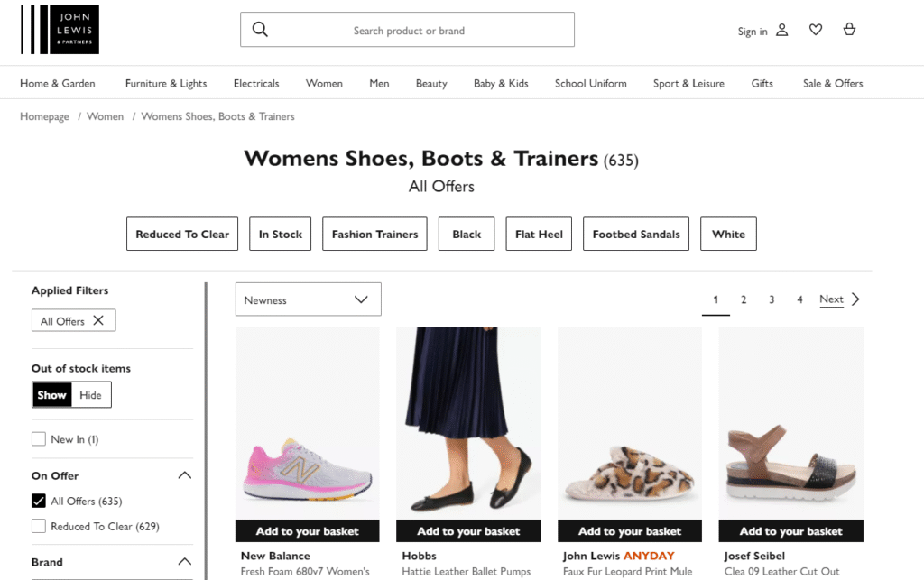
Task: Click the filter sidebar scrollbar
Action: coord(206,431)
